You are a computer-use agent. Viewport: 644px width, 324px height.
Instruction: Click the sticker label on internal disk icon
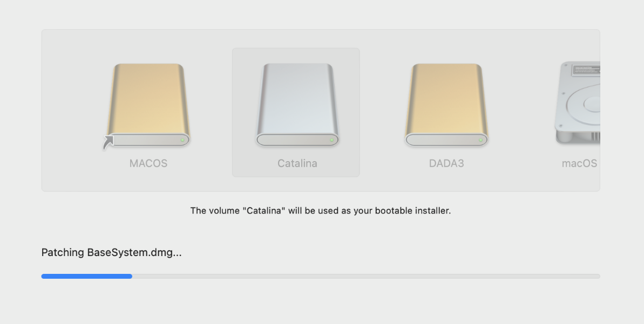click(x=585, y=70)
